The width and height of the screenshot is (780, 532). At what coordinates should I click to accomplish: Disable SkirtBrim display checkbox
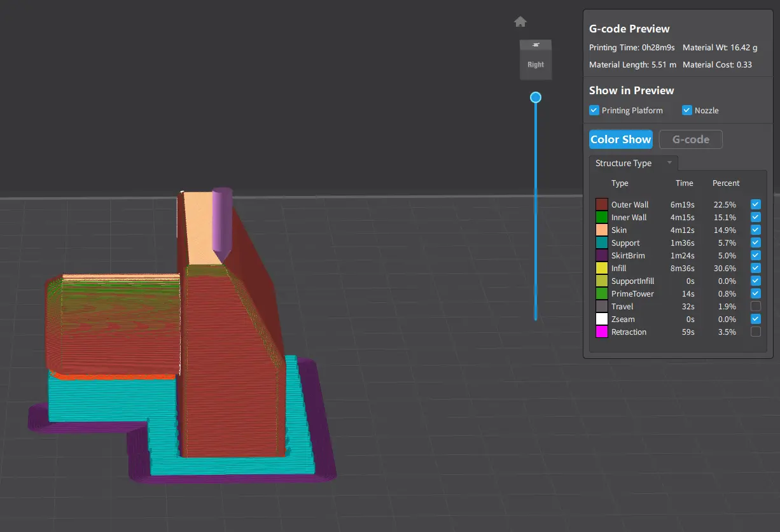pos(756,255)
